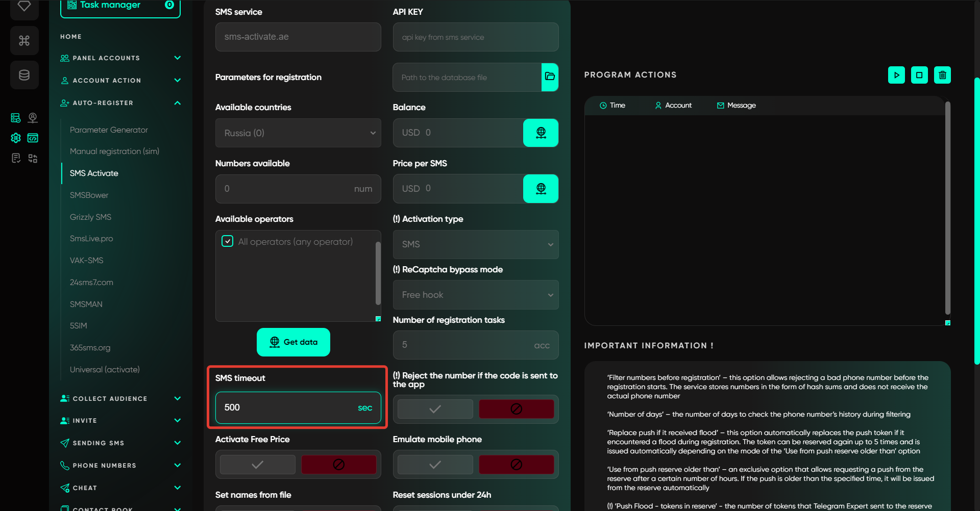Click the Get data button
980x511 pixels.
click(293, 342)
